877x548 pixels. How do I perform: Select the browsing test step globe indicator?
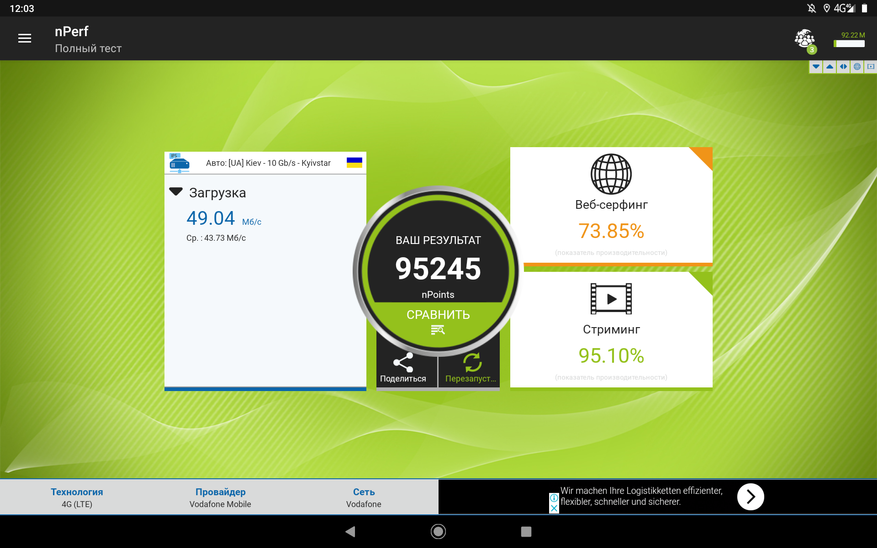point(857,67)
